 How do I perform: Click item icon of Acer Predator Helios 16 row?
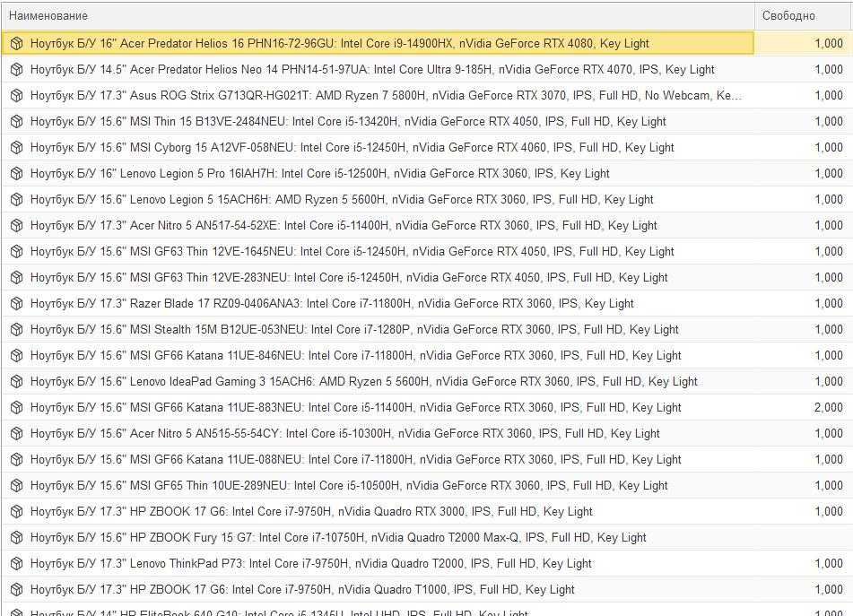[17, 44]
